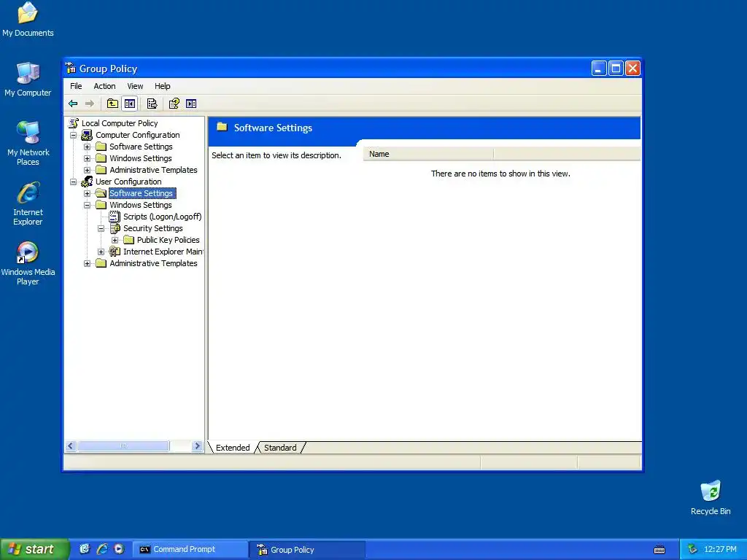Image resolution: width=747 pixels, height=560 pixels.
Task: Select Internet Explorer Maintenance tree item
Action: (163, 252)
